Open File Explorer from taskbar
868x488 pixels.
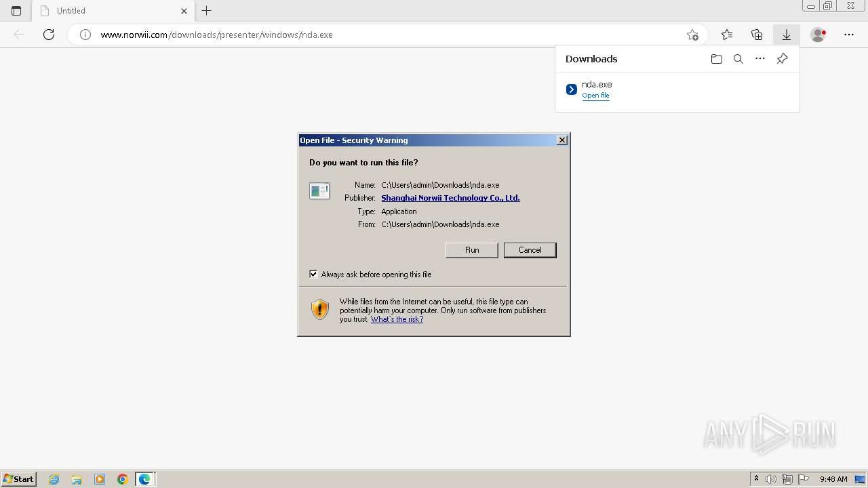tap(77, 479)
